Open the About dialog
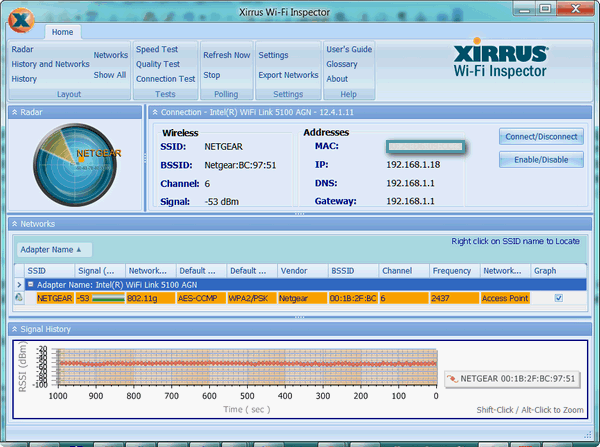 point(337,79)
